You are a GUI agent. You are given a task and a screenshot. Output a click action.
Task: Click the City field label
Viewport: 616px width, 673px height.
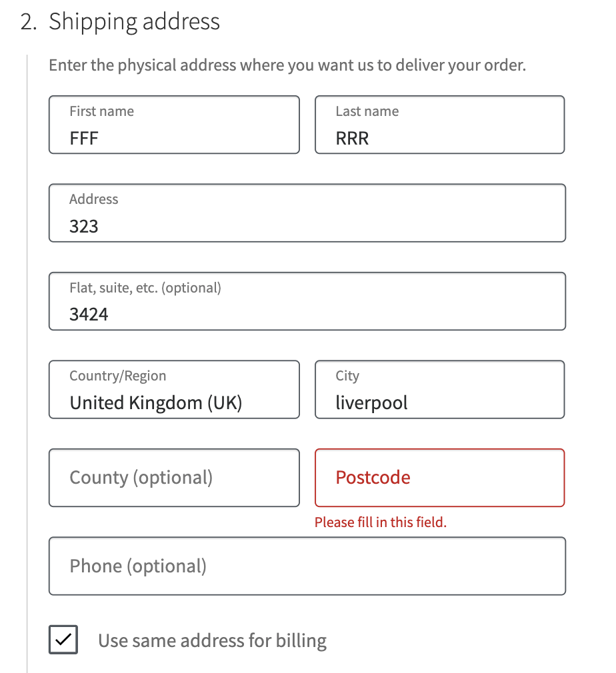[347, 375]
